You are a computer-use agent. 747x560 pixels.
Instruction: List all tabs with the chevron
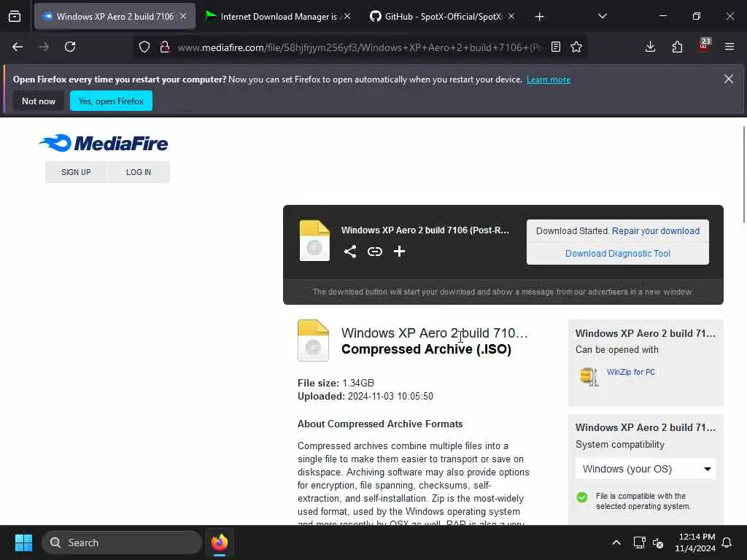602,16
